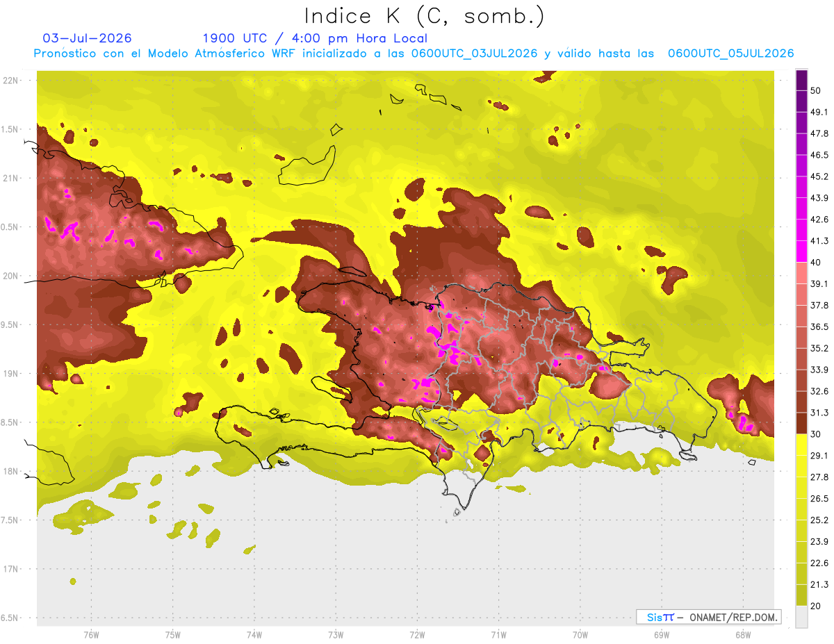This screenshot has width=834, height=644.
Task: Click the colorbar label "35.2"
Action: tap(819, 348)
